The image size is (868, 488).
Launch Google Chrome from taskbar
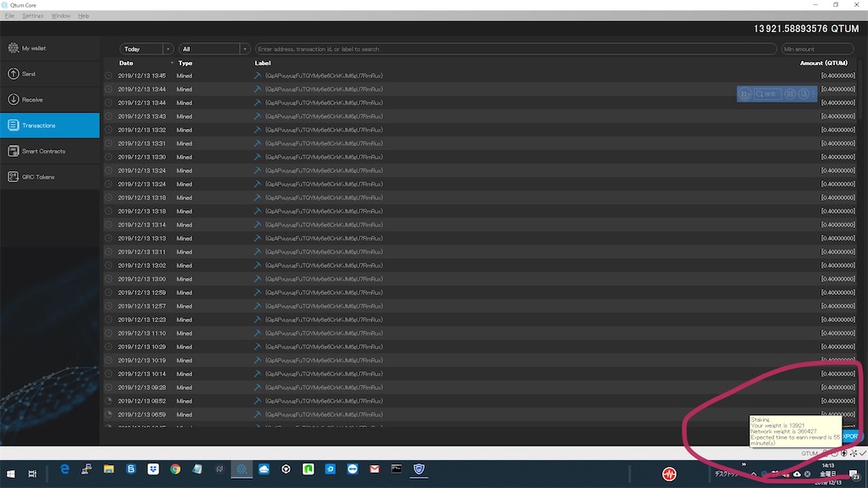point(175,469)
